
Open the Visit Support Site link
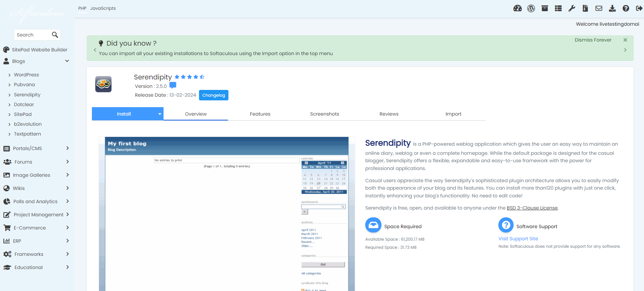(x=518, y=239)
